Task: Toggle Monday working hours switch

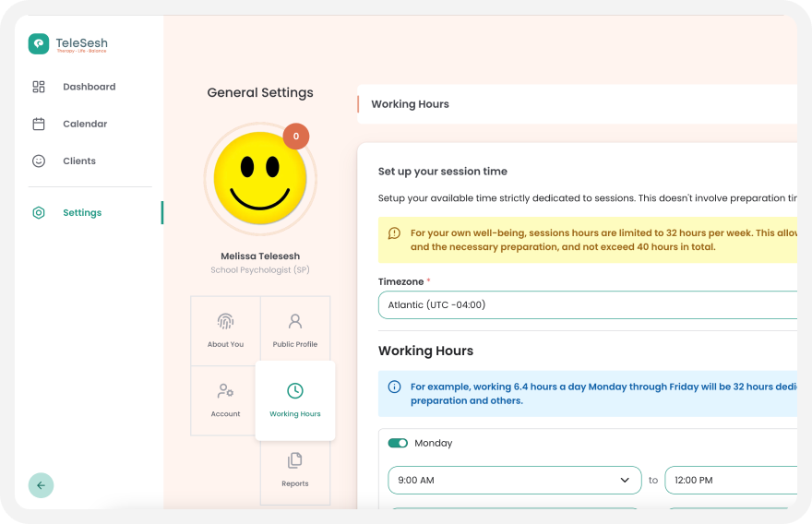Action: pos(398,443)
